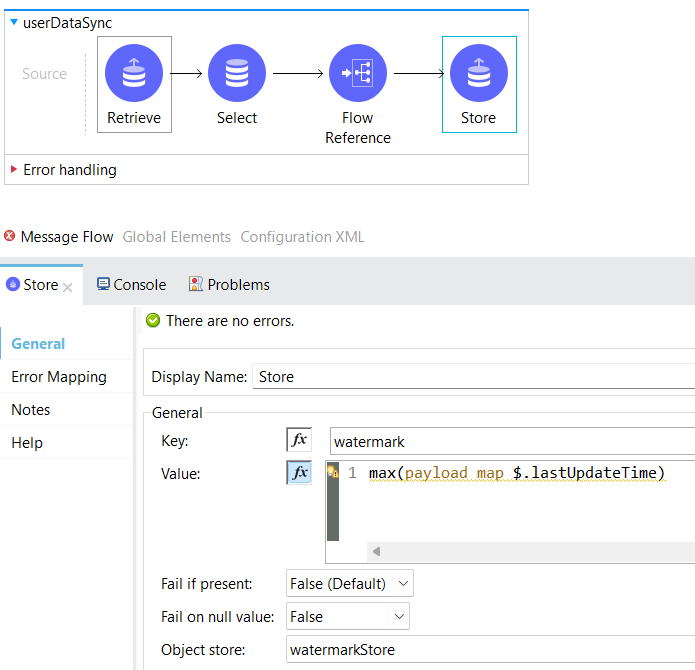Viewport: 695px width, 670px height.
Task: Edit the Object store field
Action: pos(490,650)
